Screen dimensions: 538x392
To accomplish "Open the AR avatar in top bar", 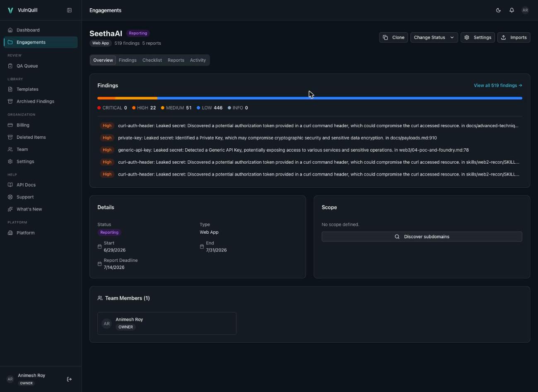I will (x=525, y=10).
